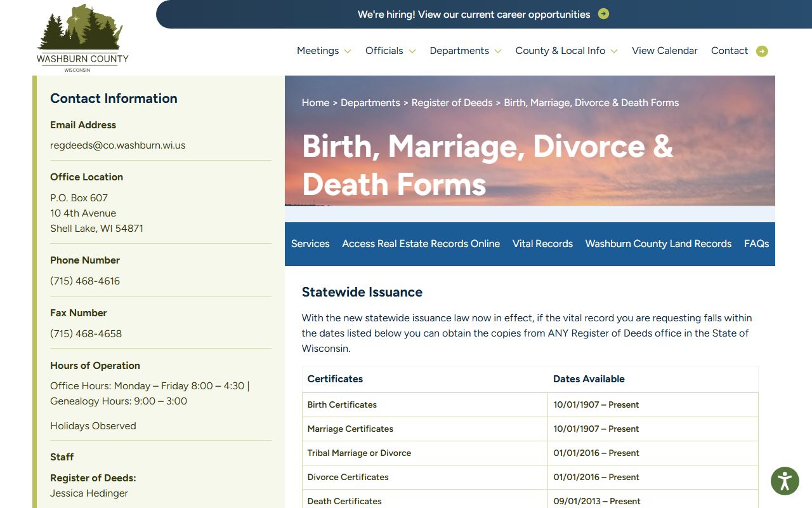Select the Vital Records tab
812x508 pixels.
[542, 244]
